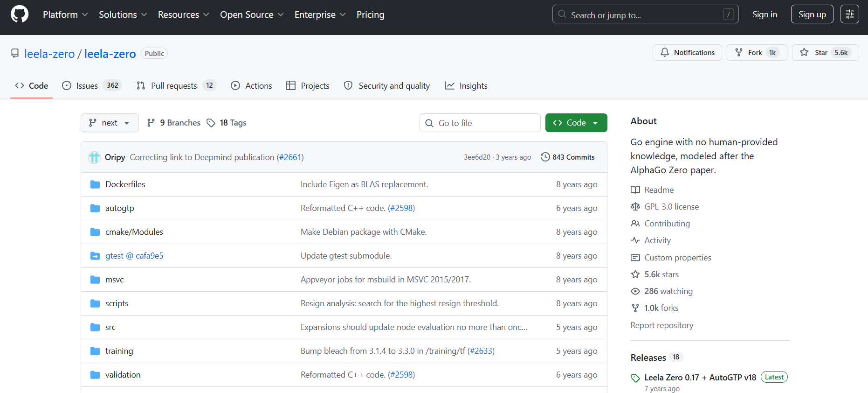Click the Sign up button
The width and height of the screenshot is (868, 393).
pos(812,14)
